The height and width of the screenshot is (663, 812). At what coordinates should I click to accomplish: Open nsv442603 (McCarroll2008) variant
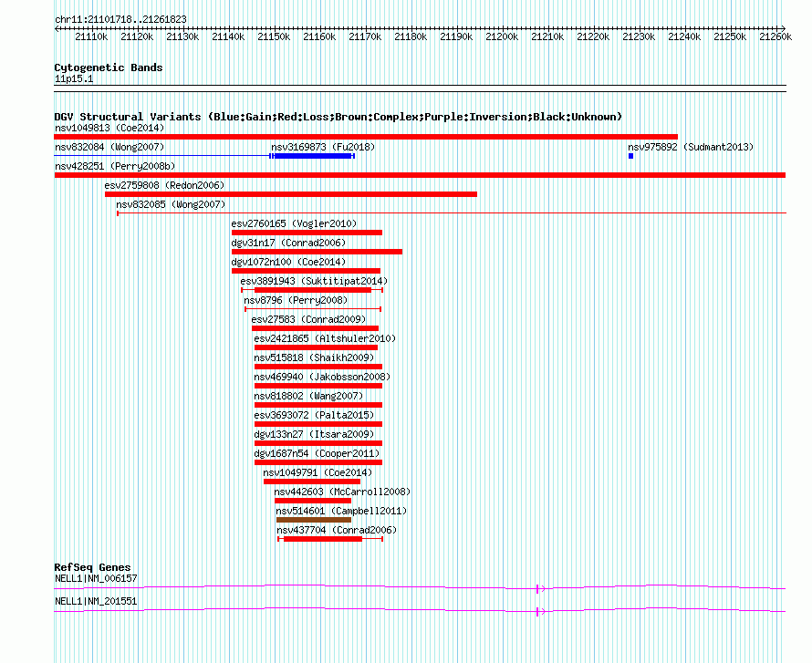coord(342,492)
